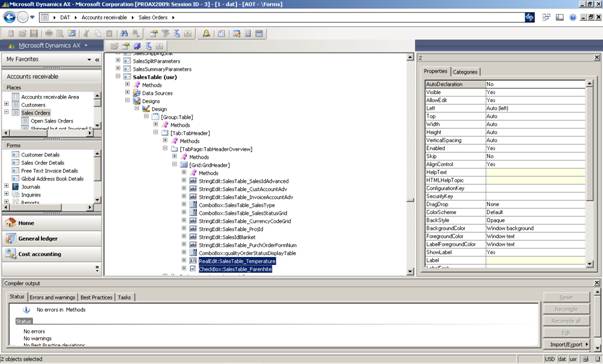Expand Customers in the Places list
The height and width of the screenshot is (364, 603).
coord(7,104)
